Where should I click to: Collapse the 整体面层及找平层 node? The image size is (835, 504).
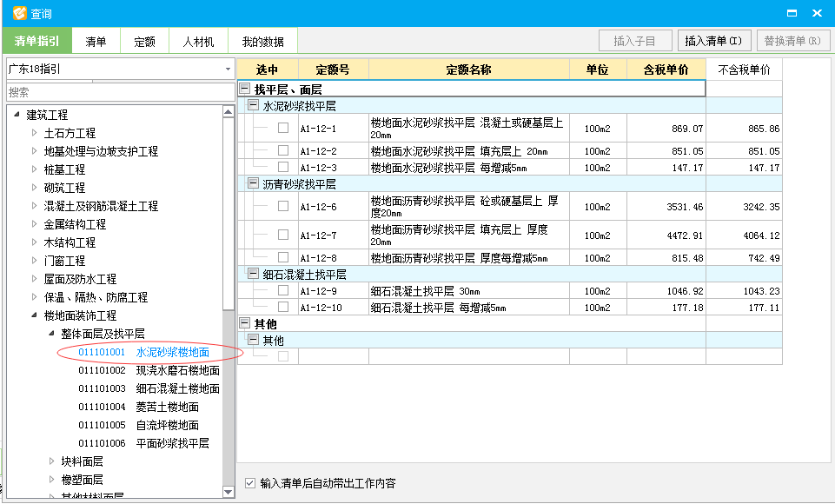point(51,333)
